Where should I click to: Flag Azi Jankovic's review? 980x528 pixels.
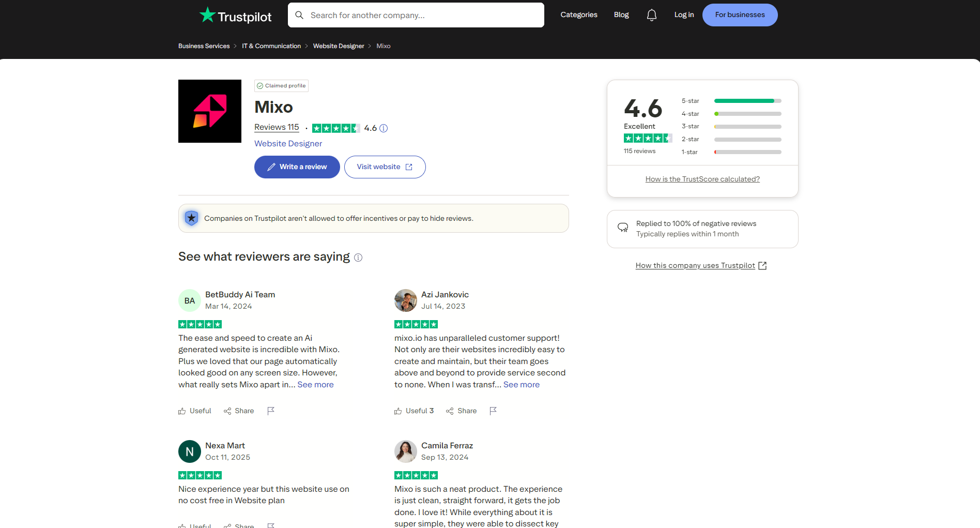pos(493,411)
